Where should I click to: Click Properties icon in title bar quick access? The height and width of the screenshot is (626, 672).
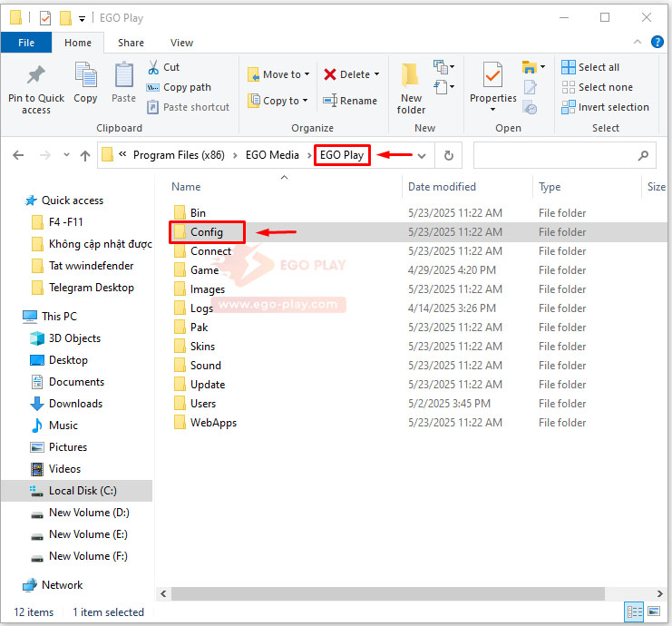tap(45, 18)
